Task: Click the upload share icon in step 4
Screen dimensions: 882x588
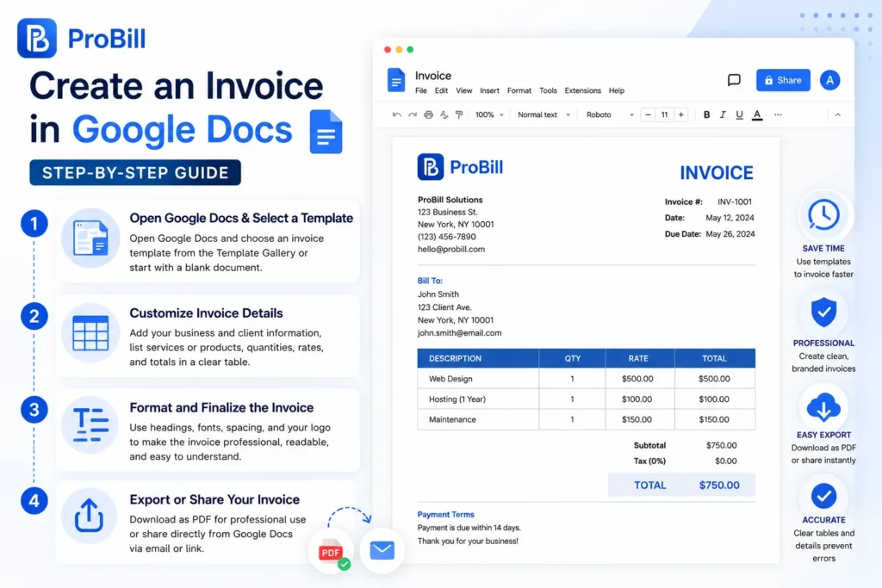Action: coord(89,516)
